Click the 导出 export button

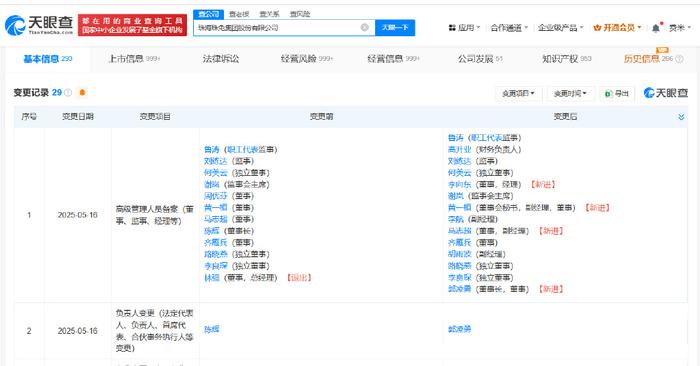[x=617, y=93]
